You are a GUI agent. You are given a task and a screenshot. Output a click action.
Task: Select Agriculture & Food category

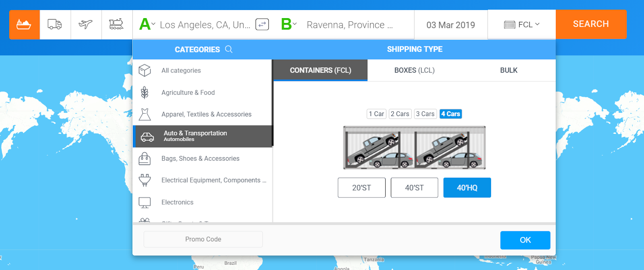(x=202, y=92)
